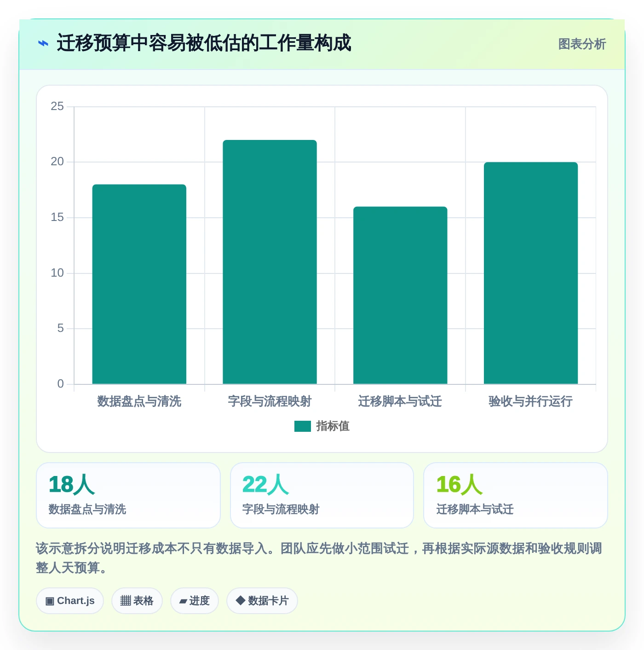This screenshot has width=644, height=650.
Task: Click the 字段与流程映射 axis label
Action: (x=270, y=401)
